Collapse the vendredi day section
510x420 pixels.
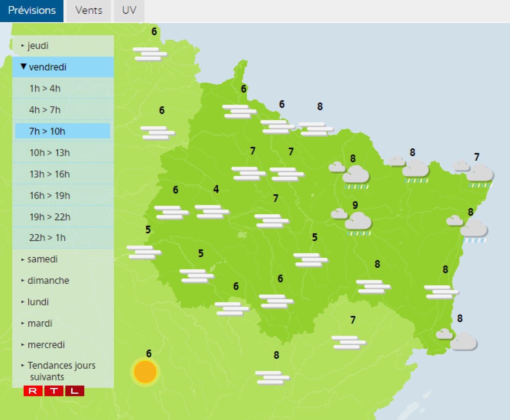[x=47, y=67]
